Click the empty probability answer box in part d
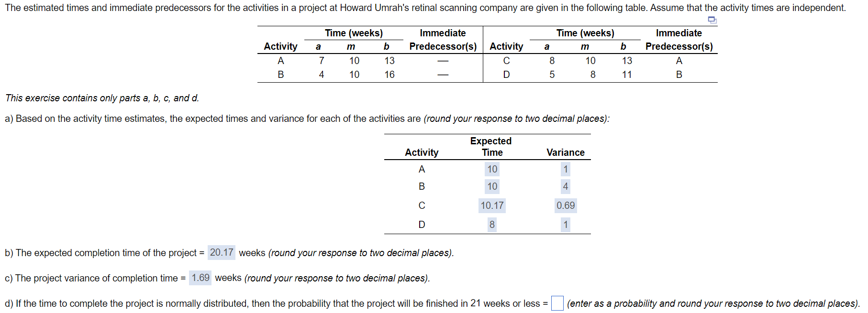 pyautogui.click(x=557, y=303)
